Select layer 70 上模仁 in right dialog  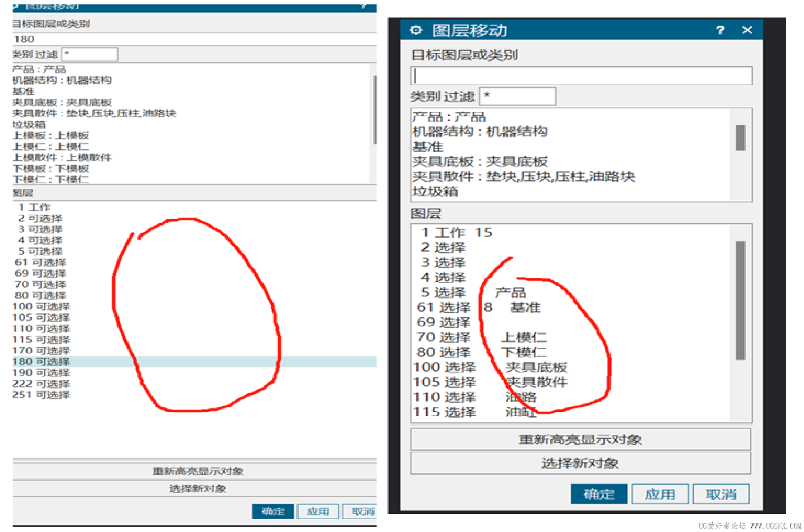tap(482, 337)
